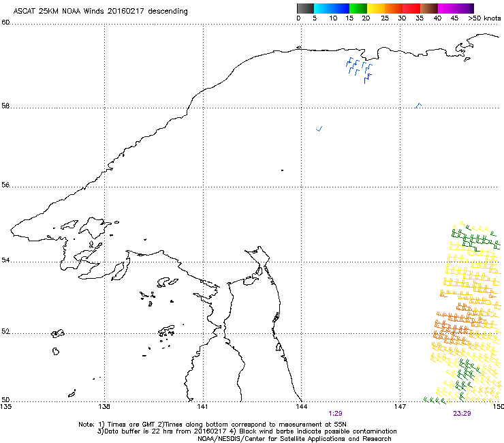Click the brown 35-40 knot legend segment
This screenshot has width=504, height=443.
click(429, 8)
